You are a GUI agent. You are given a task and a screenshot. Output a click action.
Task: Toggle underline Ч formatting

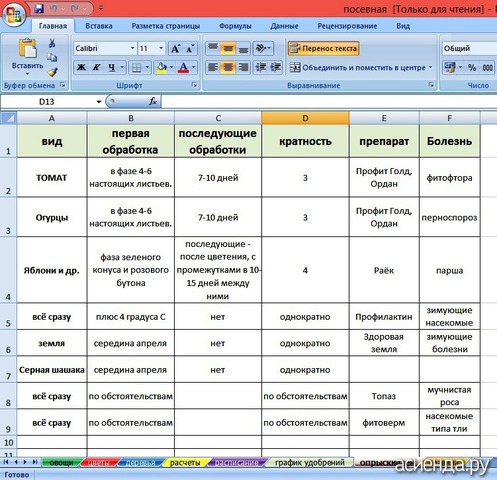click(112, 68)
